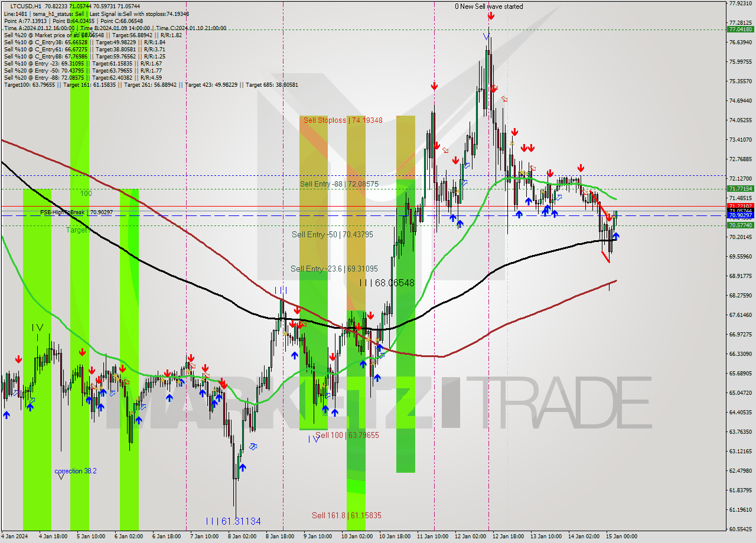
Task: Click the green 77.04180 price tag
Action: 740,29
